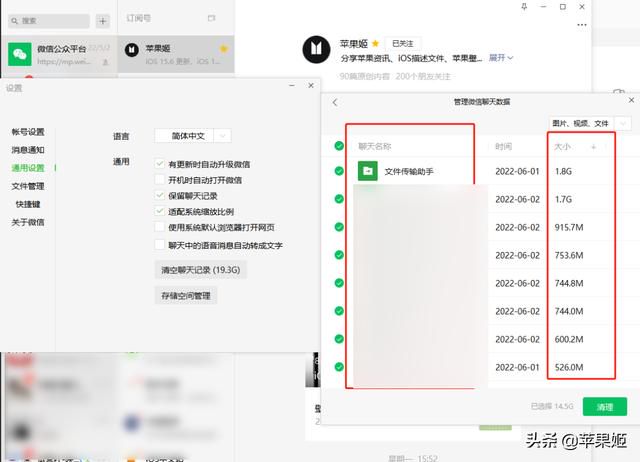Toggle 聊天中的语音消息自动转成文字 checkbox
This screenshot has height=462, width=640.
(160, 245)
